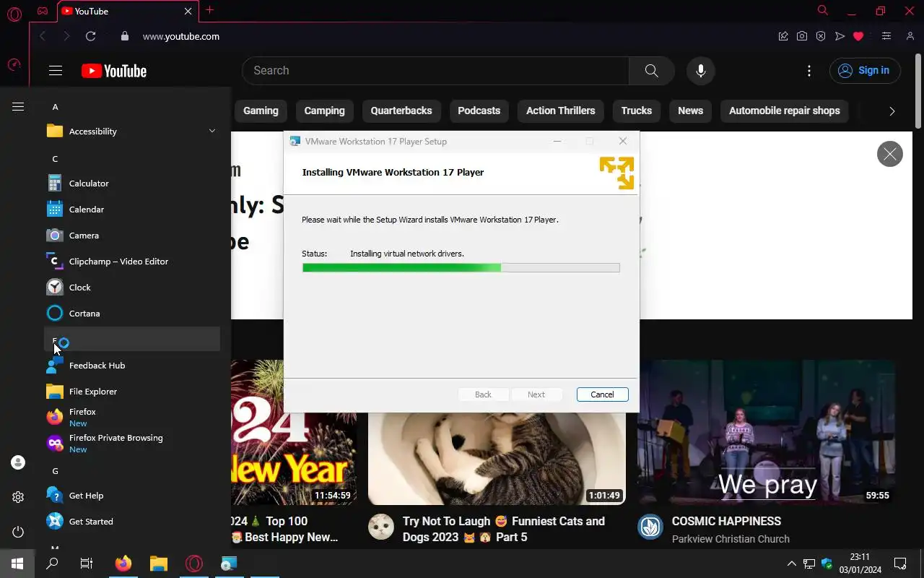Select the News chip

(690, 111)
